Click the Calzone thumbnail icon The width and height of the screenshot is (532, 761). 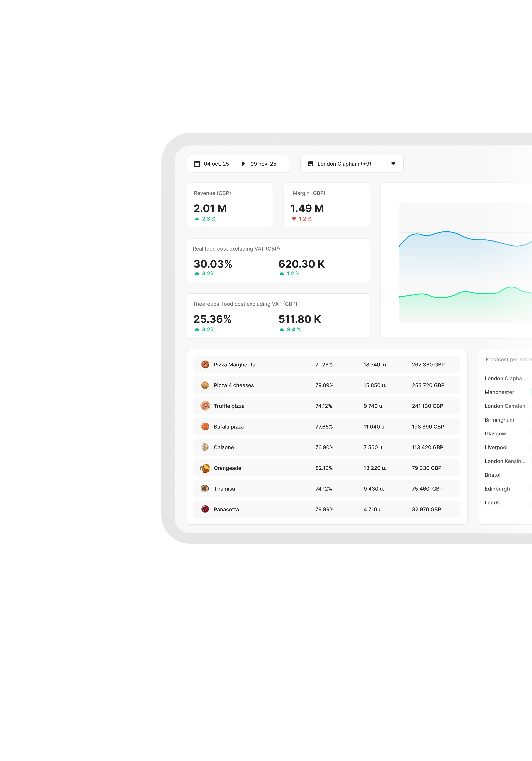coord(205,447)
